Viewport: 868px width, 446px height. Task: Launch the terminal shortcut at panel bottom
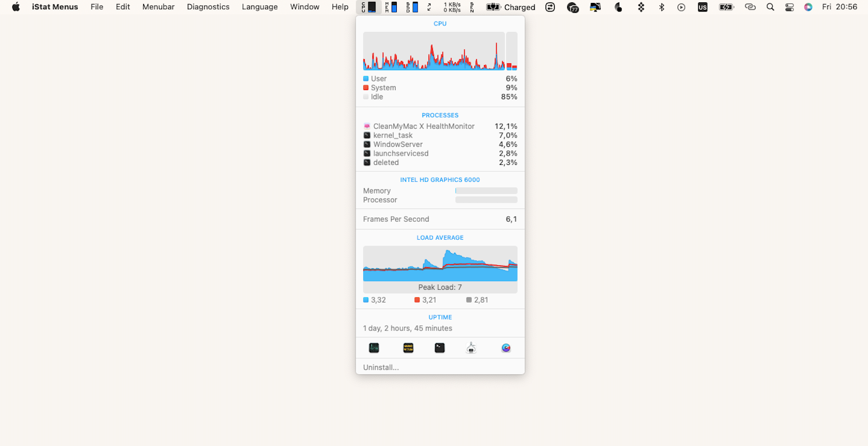coord(439,347)
